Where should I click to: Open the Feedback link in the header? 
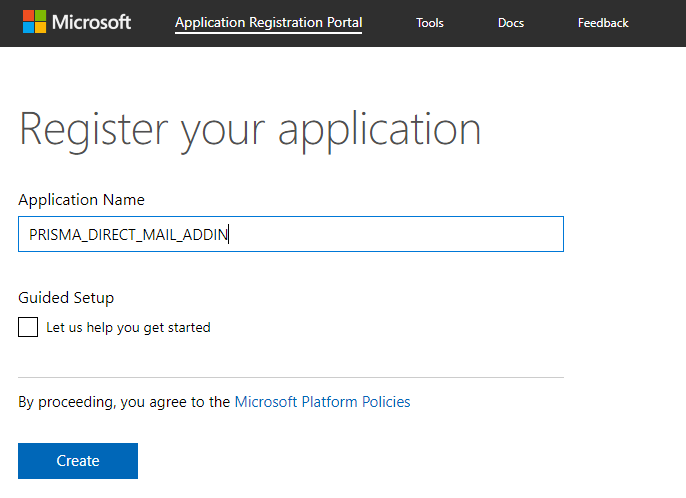(x=603, y=23)
